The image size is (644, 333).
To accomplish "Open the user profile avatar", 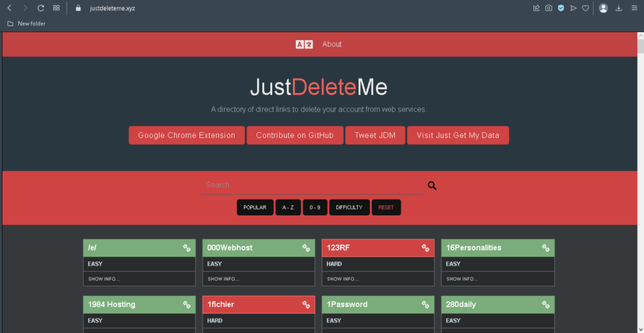I will coord(603,8).
